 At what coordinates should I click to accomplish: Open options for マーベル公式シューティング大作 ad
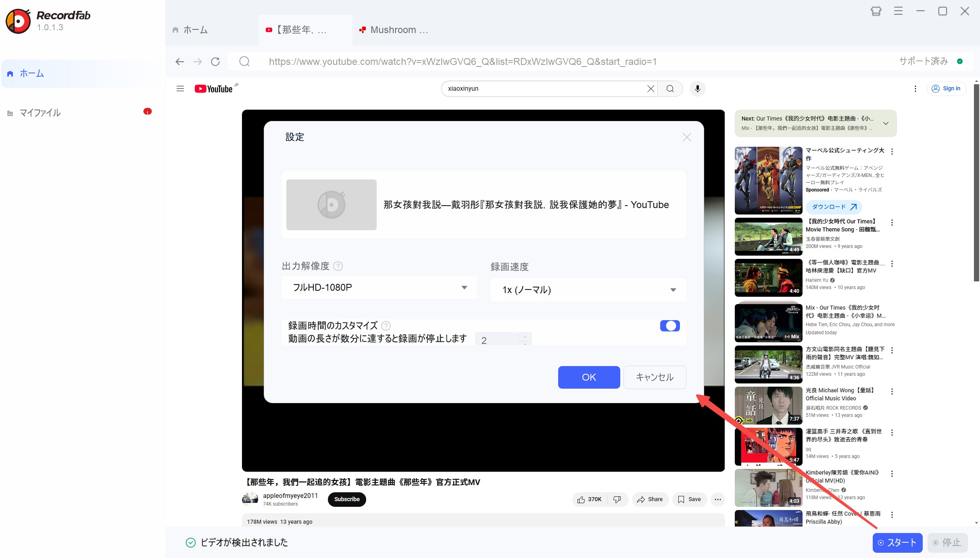tap(892, 152)
